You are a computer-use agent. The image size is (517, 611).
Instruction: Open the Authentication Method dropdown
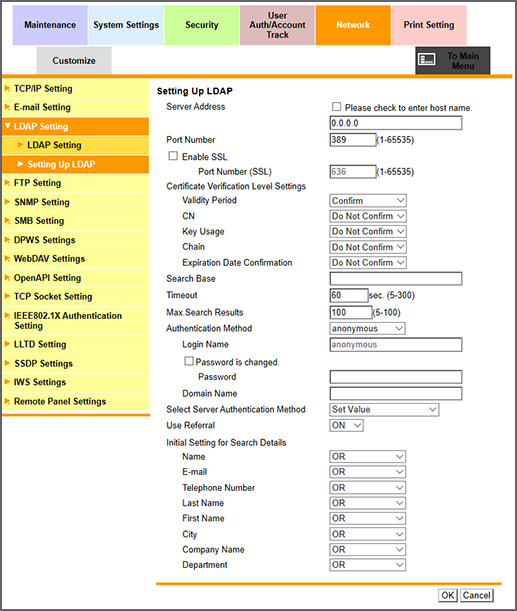(x=367, y=328)
